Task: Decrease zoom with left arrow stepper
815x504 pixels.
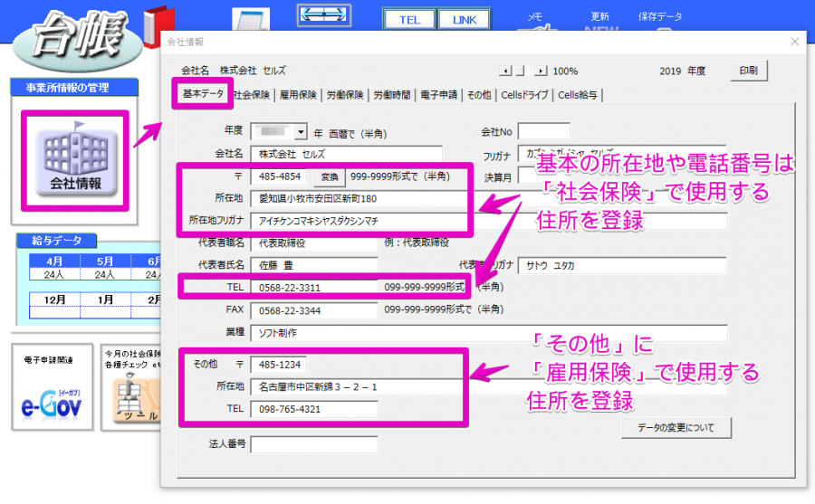Action: coord(505,71)
